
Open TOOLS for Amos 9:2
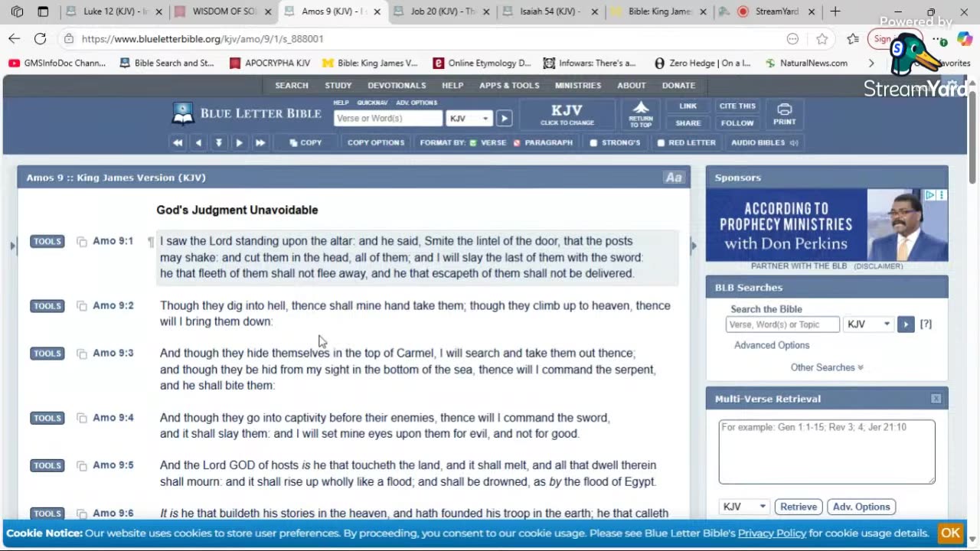click(x=47, y=305)
